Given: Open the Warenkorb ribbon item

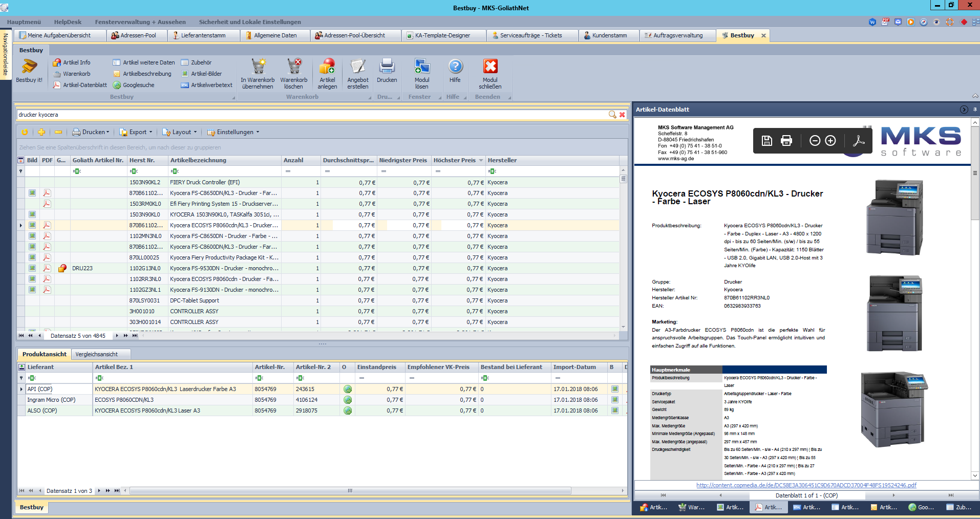Looking at the screenshot, I should 71,74.
